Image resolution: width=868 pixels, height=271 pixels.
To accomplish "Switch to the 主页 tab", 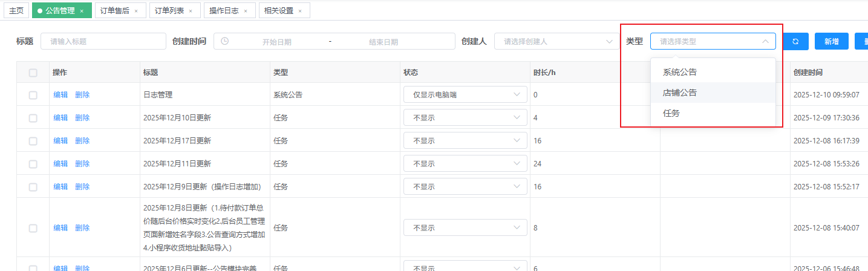I will 16,11.
